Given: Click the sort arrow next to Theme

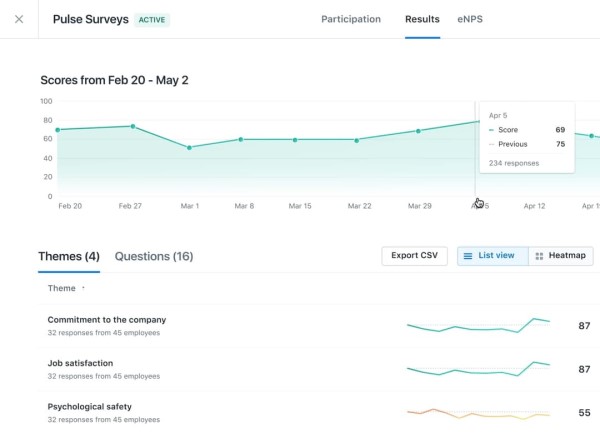Looking at the screenshot, I should pos(83,287).
